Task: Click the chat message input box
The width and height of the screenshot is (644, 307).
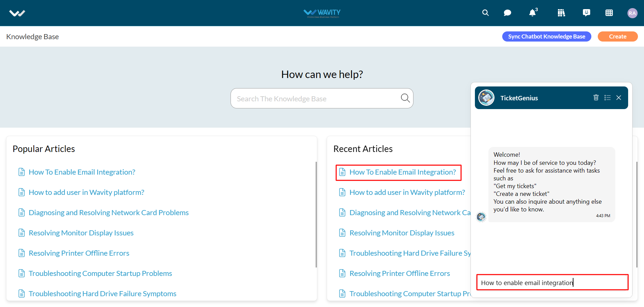Action: coord(552,282)
